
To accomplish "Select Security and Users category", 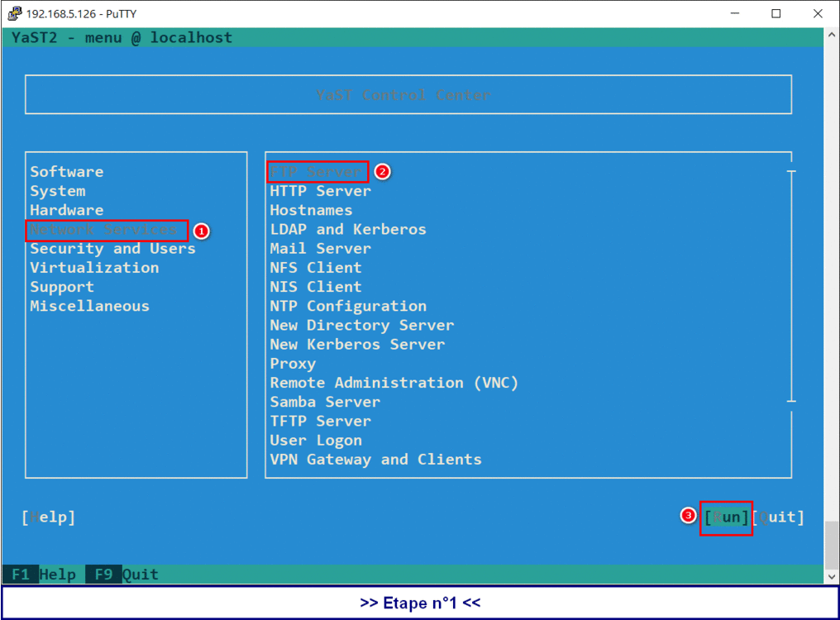I will tap(113, 249).
